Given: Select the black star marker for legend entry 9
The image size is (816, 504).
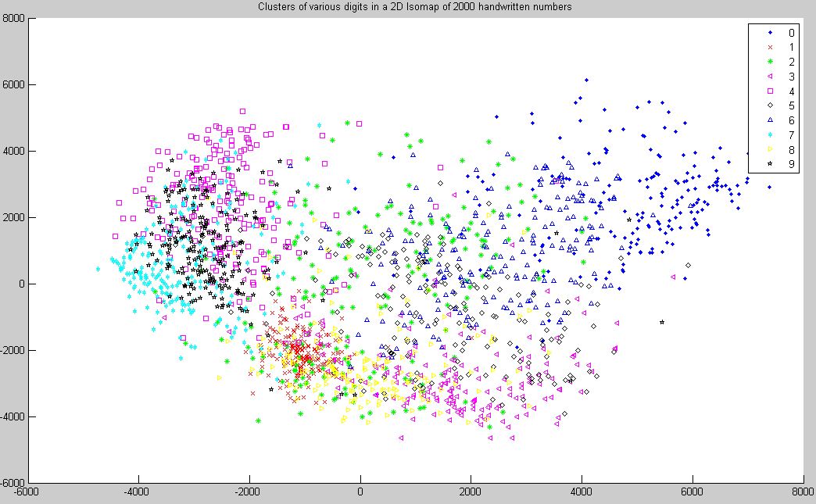Looking at the screenshot, I should 771,164.
